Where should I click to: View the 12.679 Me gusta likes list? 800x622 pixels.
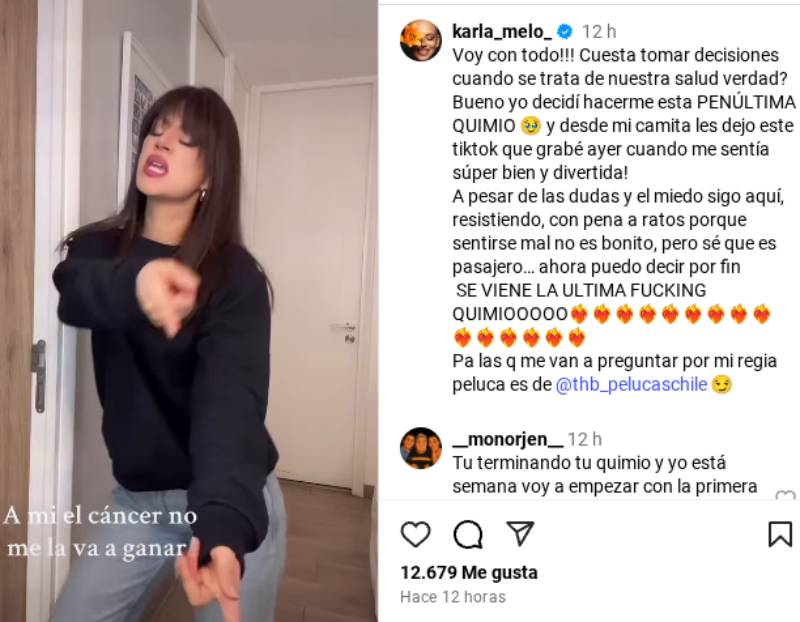(469, 573)
